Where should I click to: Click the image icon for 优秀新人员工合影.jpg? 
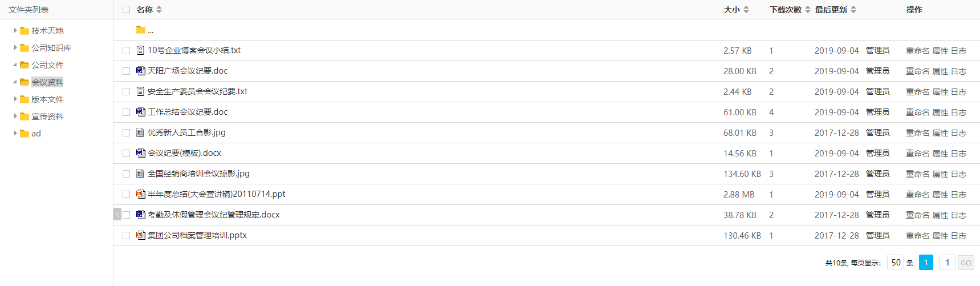coord(140,132)
